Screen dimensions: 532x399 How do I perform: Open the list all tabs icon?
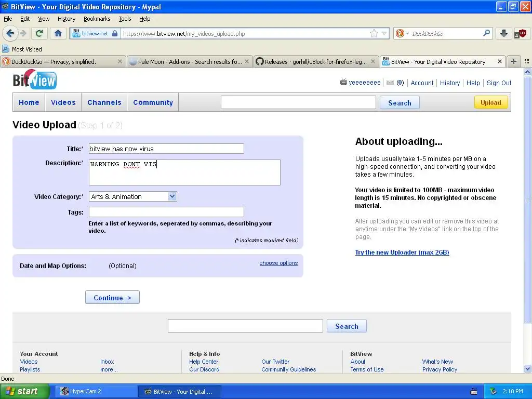527,61
